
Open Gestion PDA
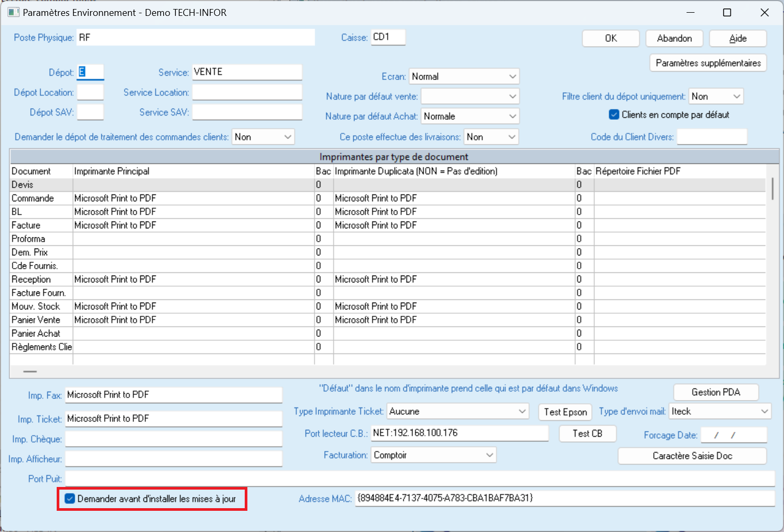pos(716,392)
